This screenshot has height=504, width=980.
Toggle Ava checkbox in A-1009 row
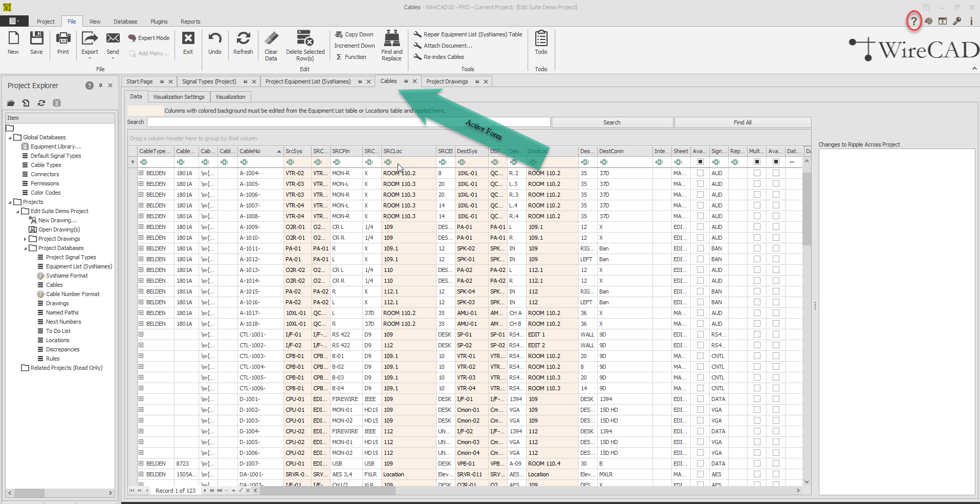700,227
